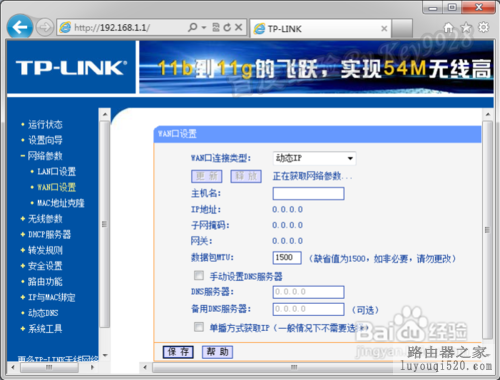500x380 pixels.
Task: Toggle 单播方式获取IP checkbox
Action: pyautogui.click(x=199, y=327)
